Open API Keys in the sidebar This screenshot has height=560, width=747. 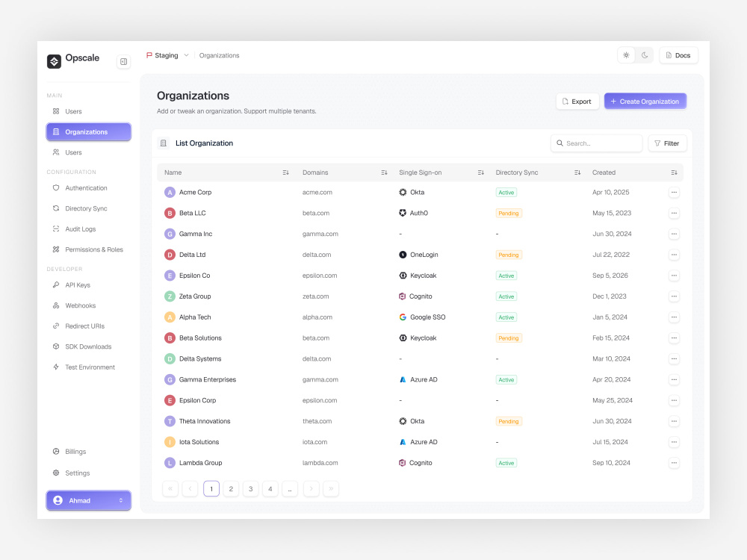(x=89, y=284)
